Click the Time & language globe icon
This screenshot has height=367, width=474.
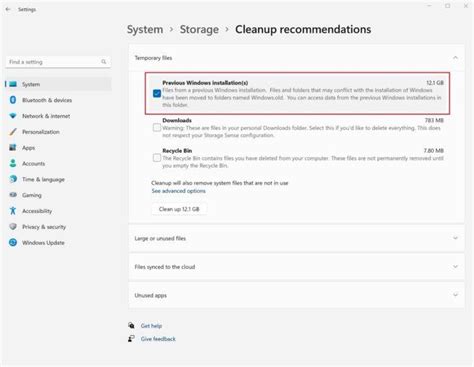click(13, 179)
